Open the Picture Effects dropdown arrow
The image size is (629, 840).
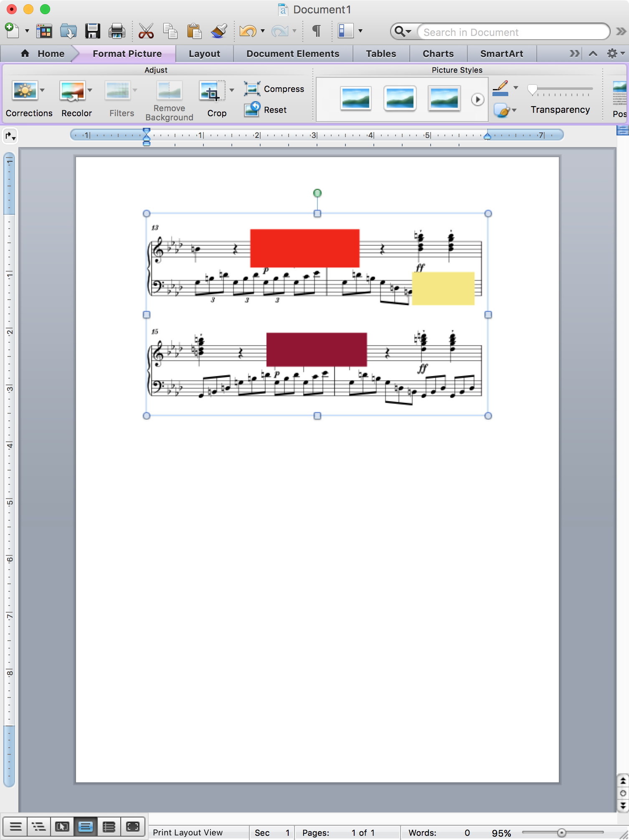pyautogui.click(x=514, y=110)
